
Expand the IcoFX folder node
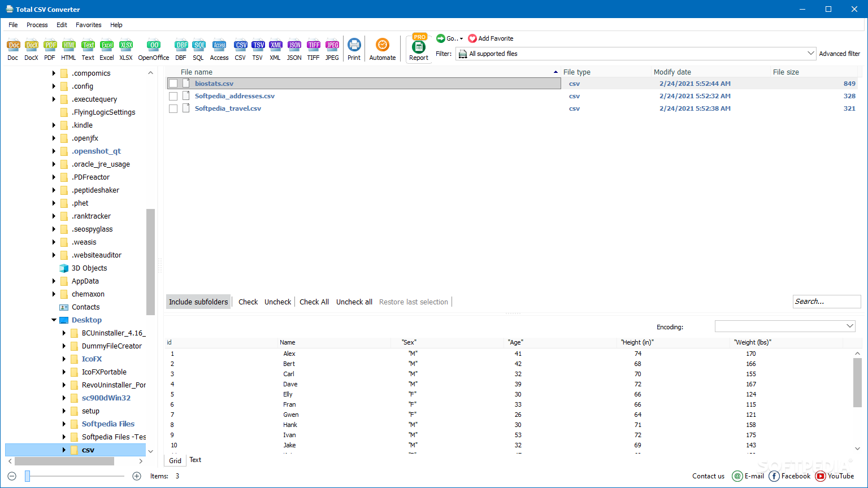pyautogui.click(x=64, y=359)
